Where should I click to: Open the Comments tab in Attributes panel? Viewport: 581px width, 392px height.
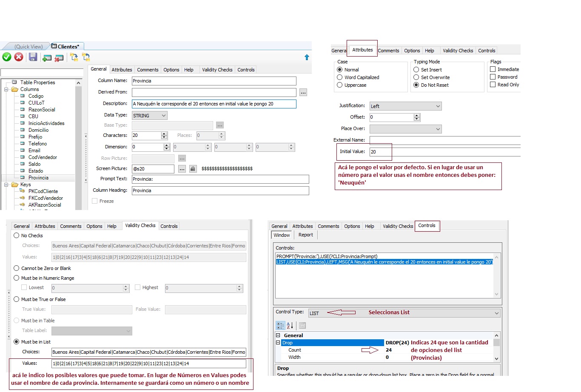pyautogui.click(x=388, y=51)
